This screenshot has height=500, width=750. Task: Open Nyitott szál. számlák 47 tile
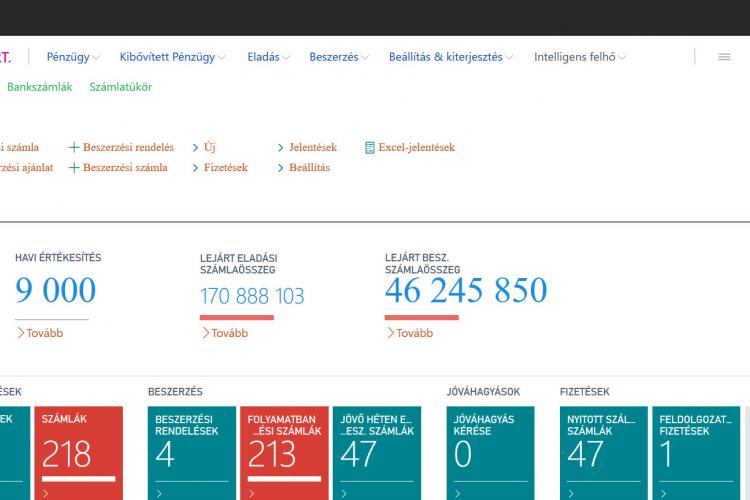tap(604, 453)
